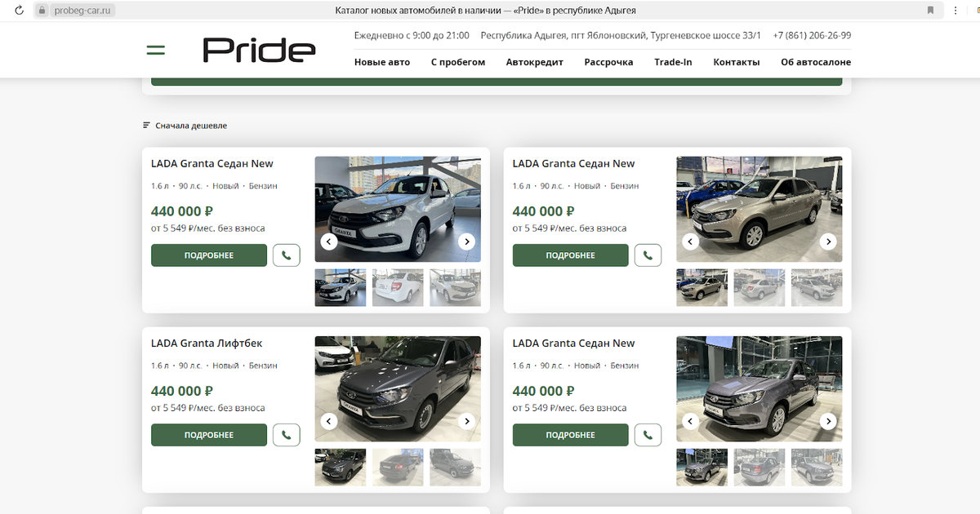Click ПОДРОБНЕЕ on beige Granta Седан card
This screenshot has height=514, width=980.
coord(571,255)
